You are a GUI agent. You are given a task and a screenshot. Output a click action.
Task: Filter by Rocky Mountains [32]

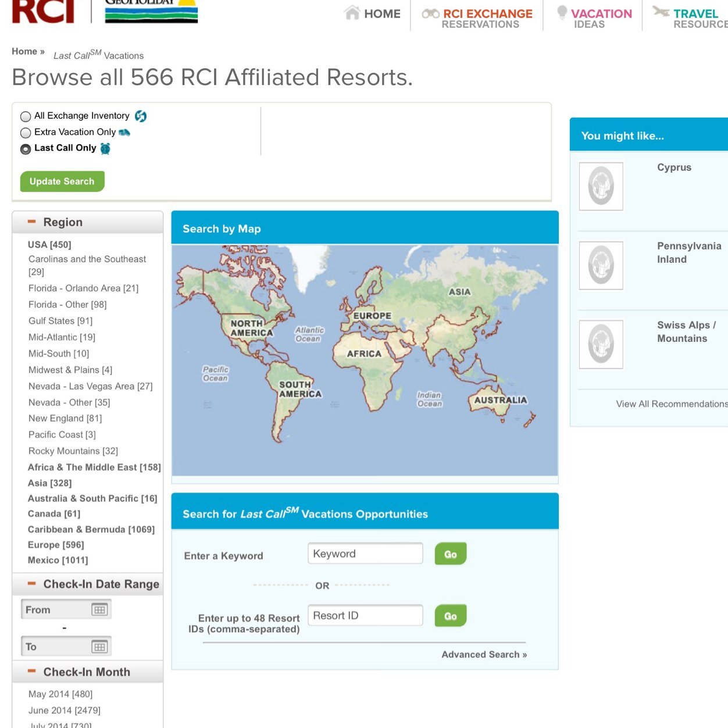tap(73, 451)
